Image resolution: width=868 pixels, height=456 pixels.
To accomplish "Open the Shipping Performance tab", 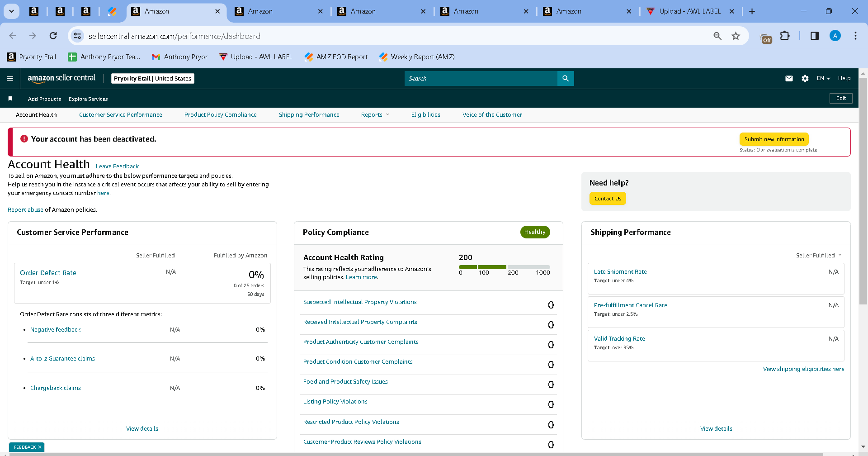I will pyautogui.click(x=309, y=115).
